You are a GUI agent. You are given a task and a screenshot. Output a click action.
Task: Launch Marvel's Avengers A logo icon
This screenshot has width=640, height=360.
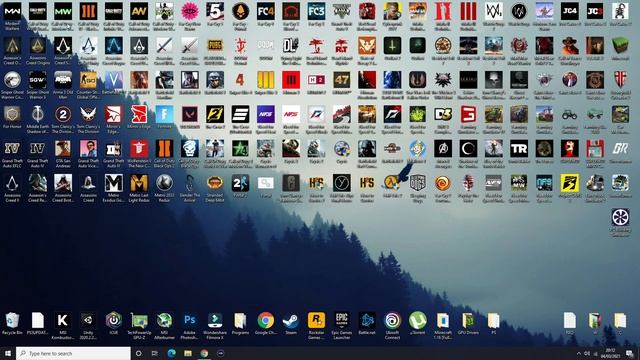[x=443, y=149]
